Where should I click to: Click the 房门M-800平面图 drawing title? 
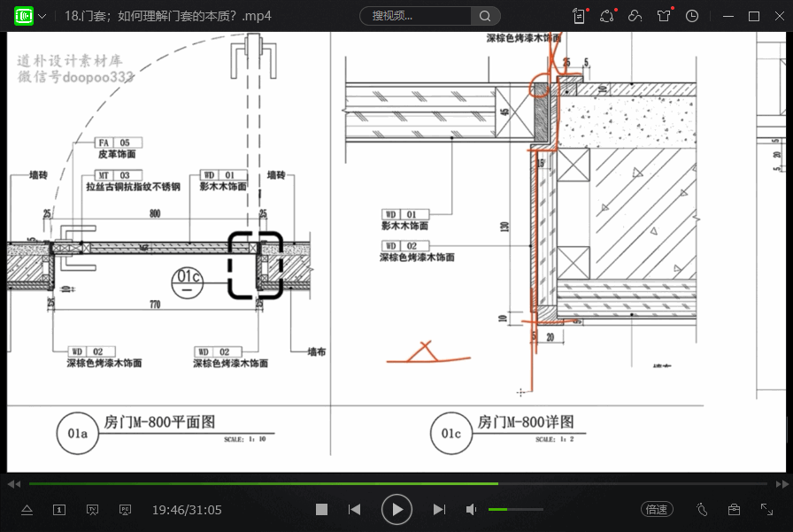pyautogui.click(x=160, y=421)
